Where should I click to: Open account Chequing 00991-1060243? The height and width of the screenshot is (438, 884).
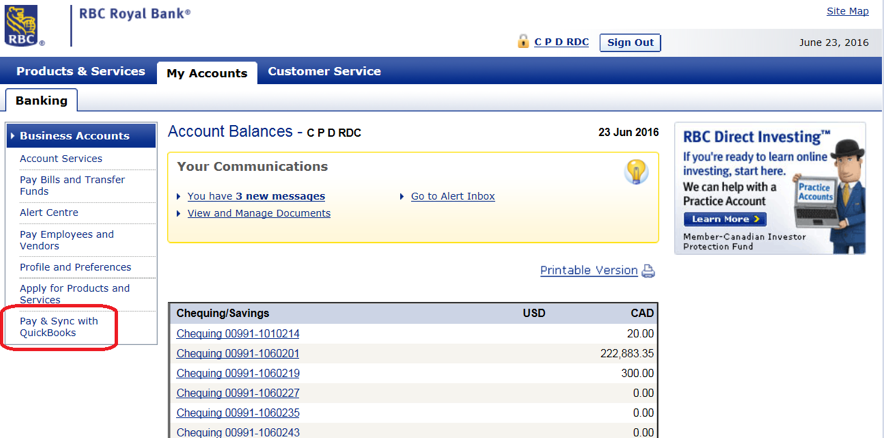(x=238, y=432)
